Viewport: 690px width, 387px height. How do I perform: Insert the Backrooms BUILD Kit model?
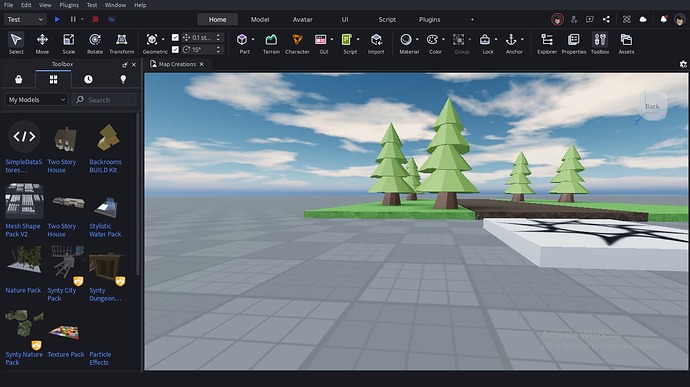pyautogui.click(x=108, y=136)
